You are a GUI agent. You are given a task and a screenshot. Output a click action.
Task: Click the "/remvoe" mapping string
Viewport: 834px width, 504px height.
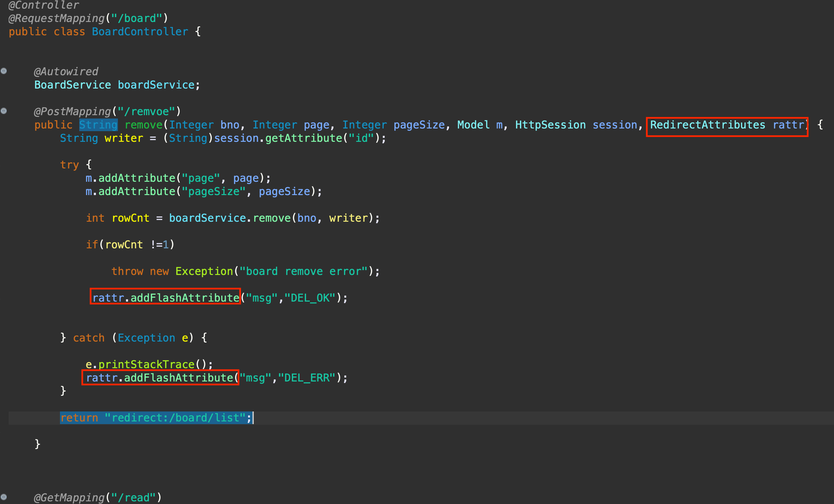(x=146, y=111)
